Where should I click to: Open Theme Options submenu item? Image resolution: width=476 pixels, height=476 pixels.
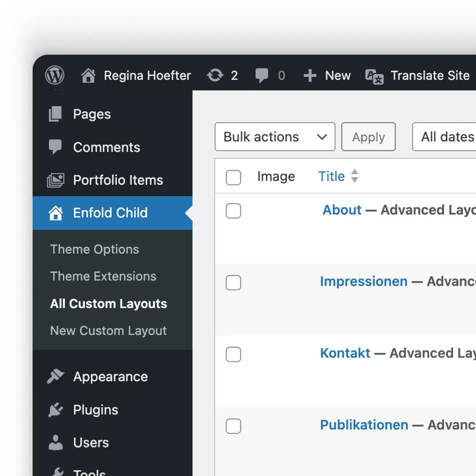(94, 249)
